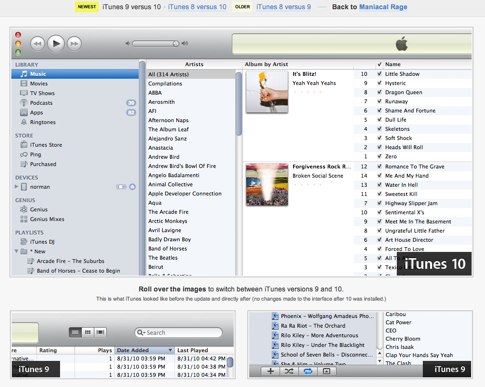Open Genius Mixes in the sidebar

[47, 219]
